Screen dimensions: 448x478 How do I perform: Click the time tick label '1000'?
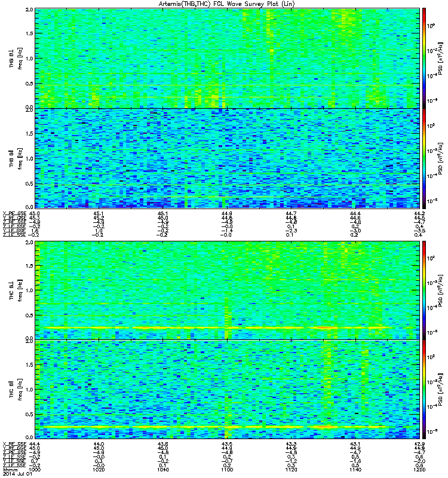[x=35, y=470]
